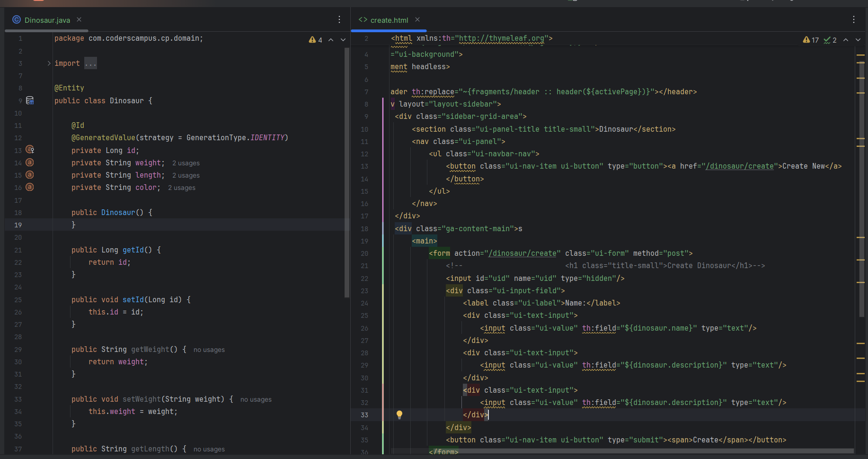Click the fold chevron beside the import keyword
The image size is (868, 459).
coord(49,62)
